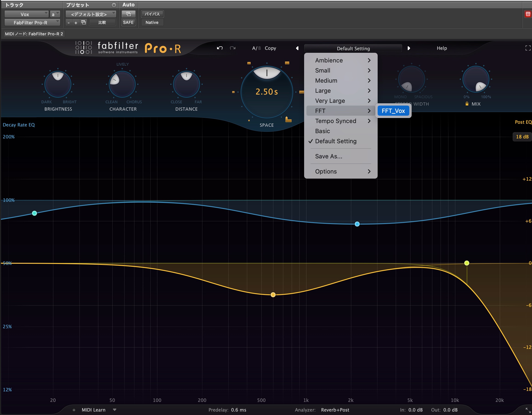This screenshot has width=532, height=415.
Task: Select the orange Post EQ band node near 500
Action: tap(273, 295)
